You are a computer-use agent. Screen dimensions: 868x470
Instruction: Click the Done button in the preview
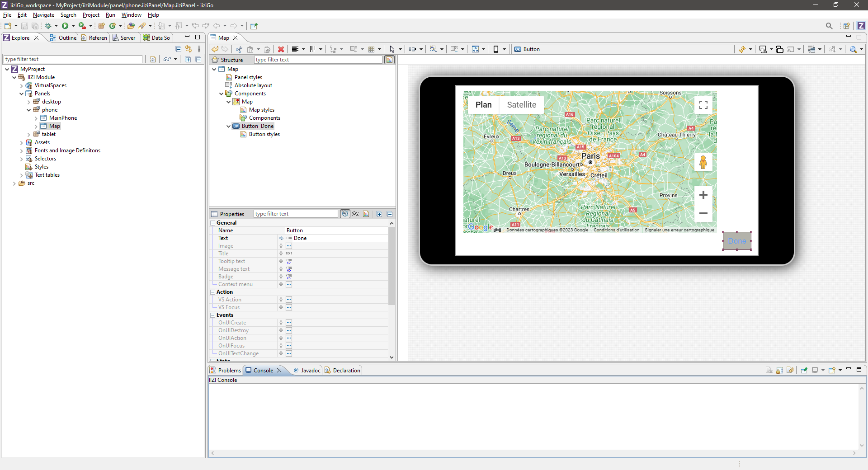coord(737,241)
